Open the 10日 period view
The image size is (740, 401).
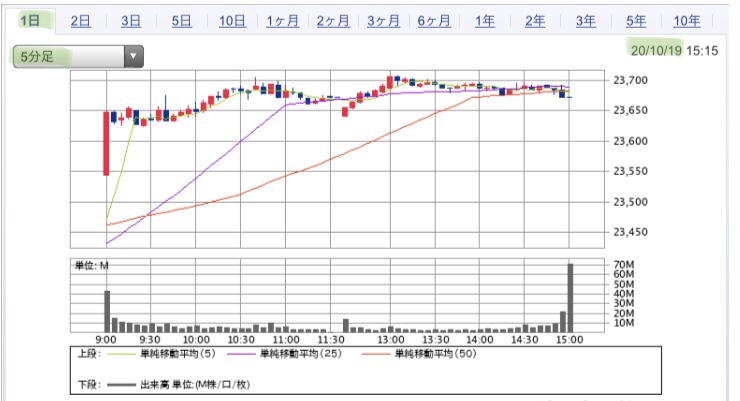232,21
